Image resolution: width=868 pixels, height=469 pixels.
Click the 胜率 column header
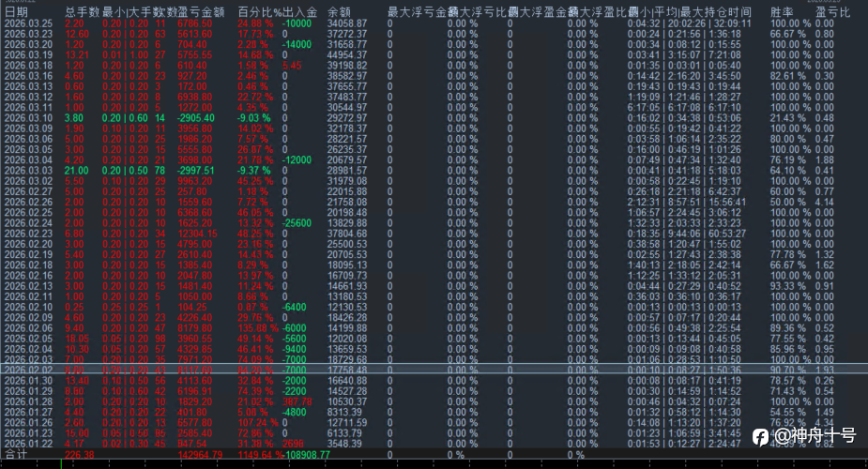782,12
